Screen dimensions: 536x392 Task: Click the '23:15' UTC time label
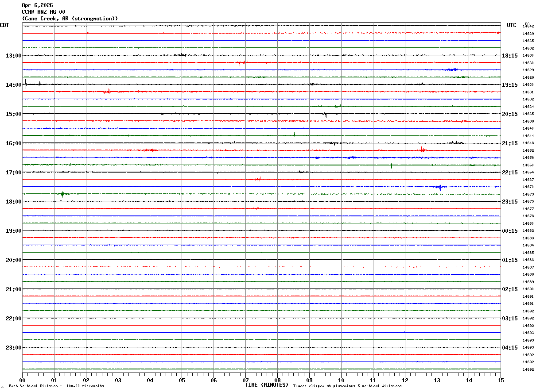coord(510,201)
